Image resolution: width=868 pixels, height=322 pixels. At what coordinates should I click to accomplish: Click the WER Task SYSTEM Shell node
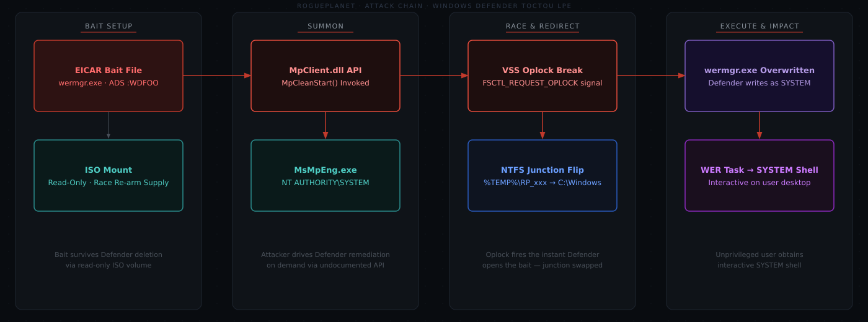coord(759,175)
